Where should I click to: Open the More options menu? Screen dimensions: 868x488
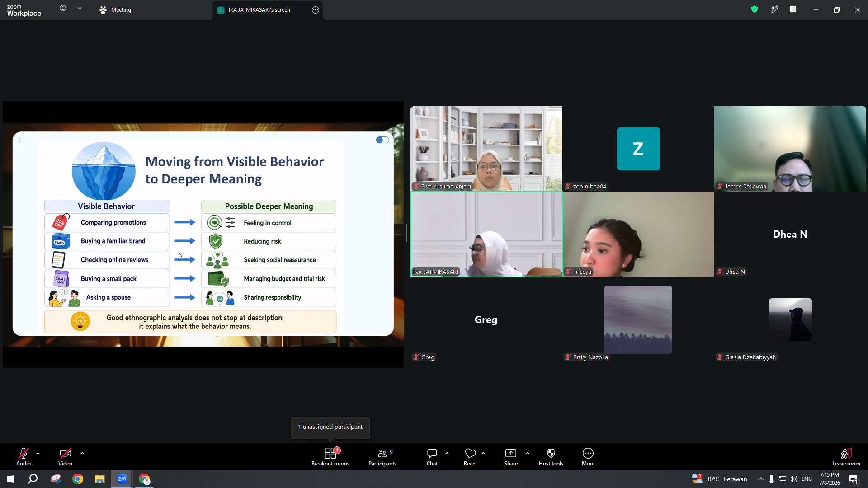(x=588, y=456)
